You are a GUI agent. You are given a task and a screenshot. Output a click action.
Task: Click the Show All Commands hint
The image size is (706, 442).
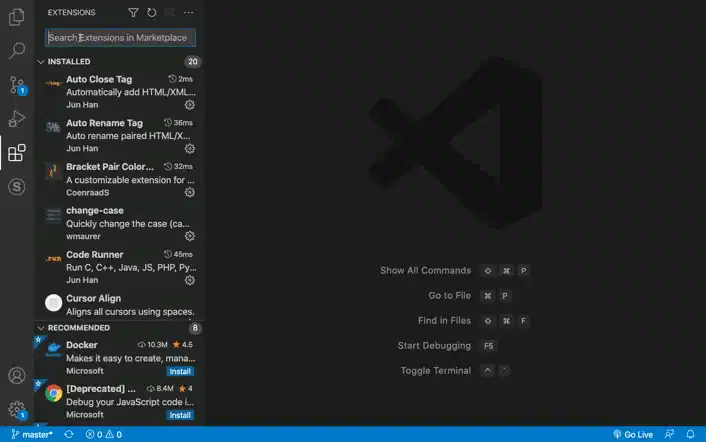pos(425,271)
